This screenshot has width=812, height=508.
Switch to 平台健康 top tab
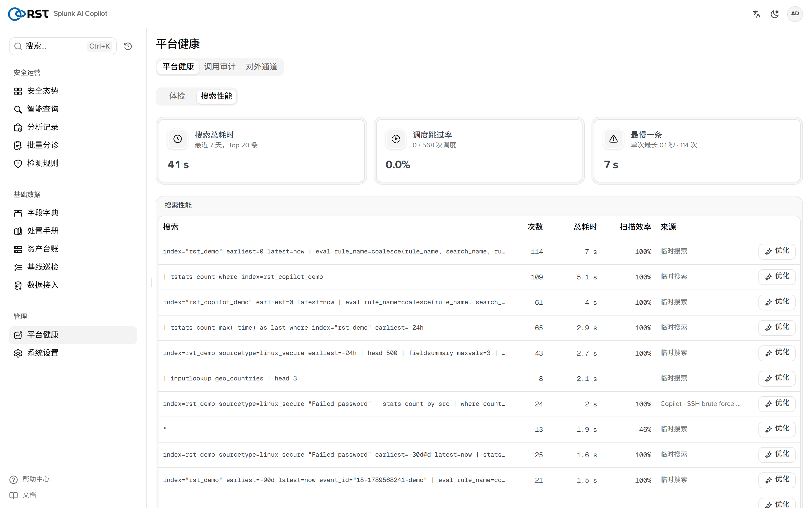(x=178, y=67)
